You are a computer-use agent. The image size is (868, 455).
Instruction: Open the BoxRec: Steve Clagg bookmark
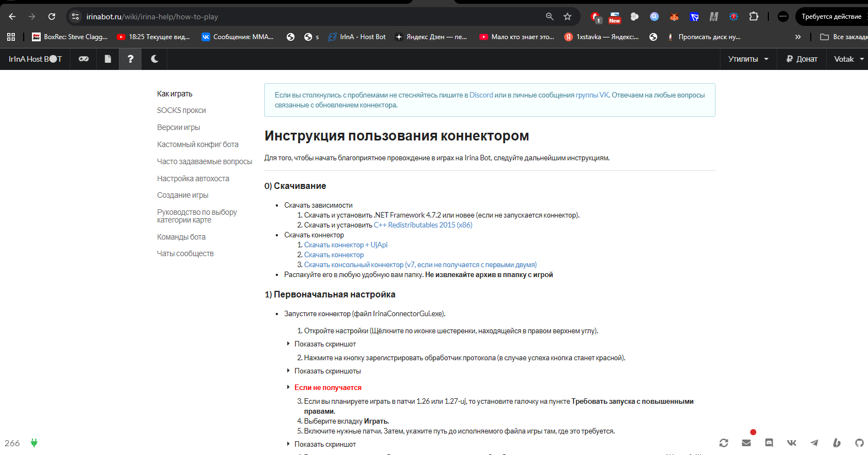click(69, 37)
